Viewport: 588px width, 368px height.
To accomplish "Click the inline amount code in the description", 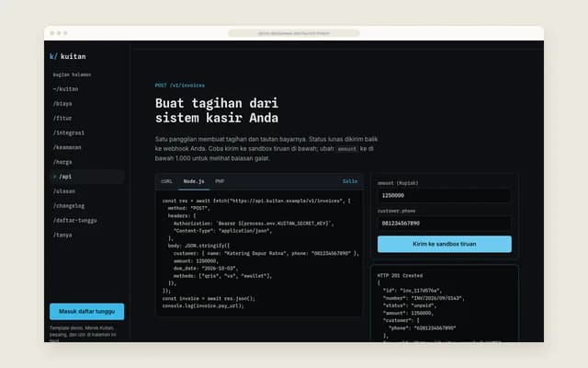I will (347, 149).
